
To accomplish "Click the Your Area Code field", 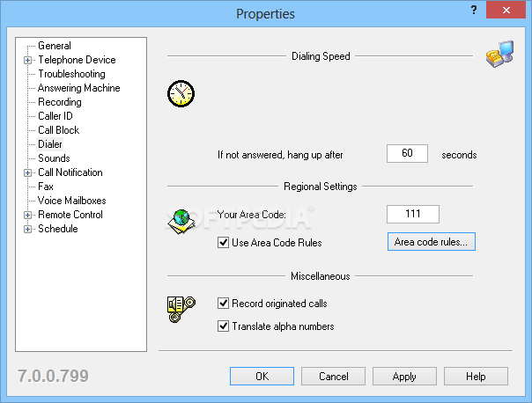I will (x=413, y=214).
